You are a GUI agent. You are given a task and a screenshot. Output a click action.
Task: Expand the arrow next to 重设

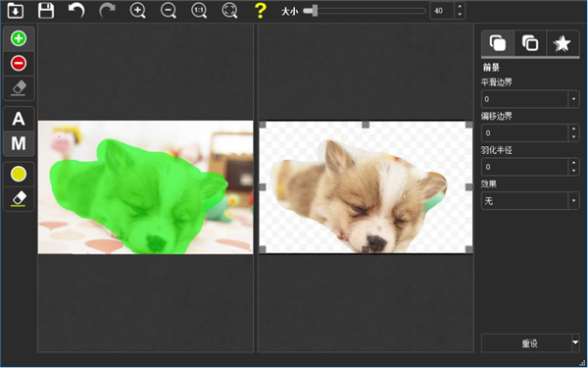click(x=575, y=342)
